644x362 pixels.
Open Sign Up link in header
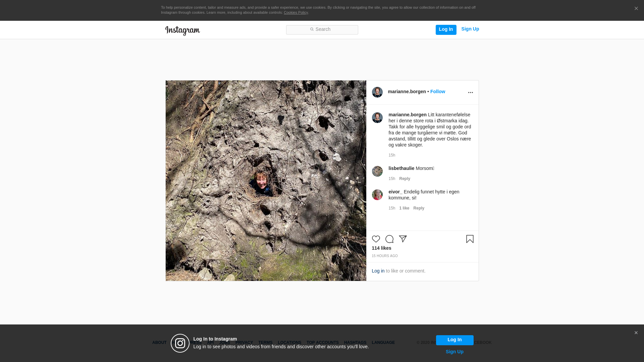click(470, 29)
